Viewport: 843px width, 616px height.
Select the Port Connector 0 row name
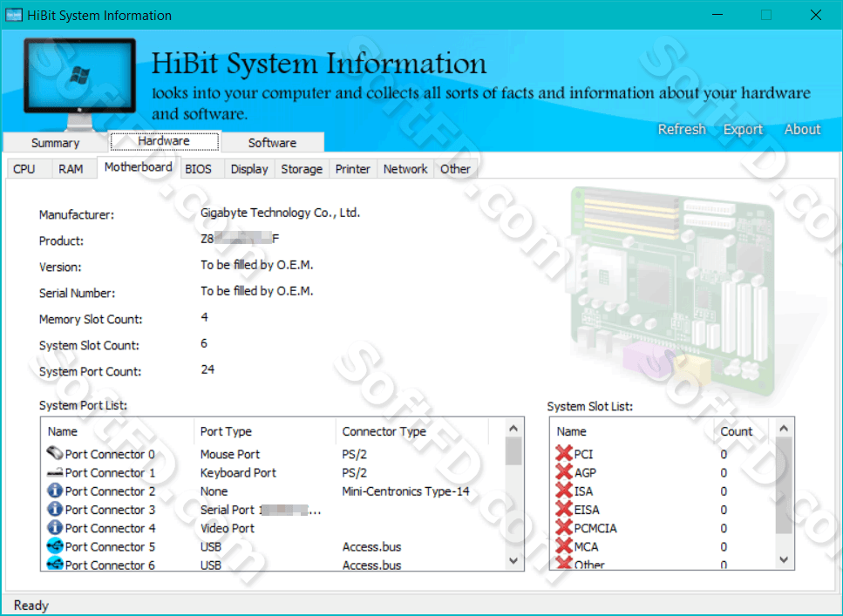coord(110,454)
